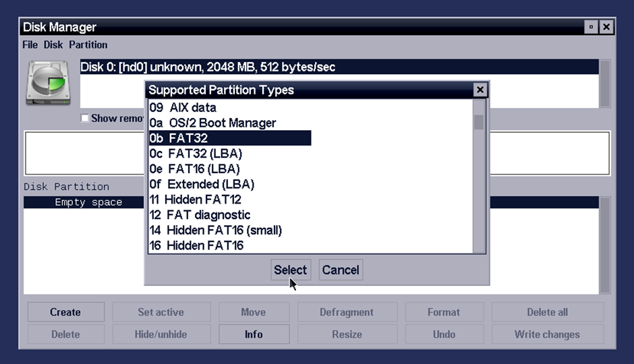Image resolution: width=634 pixels, height=364 pixels.
Task: Click the partition type list scrollbar thumb
Action: (x=479, y=122)
